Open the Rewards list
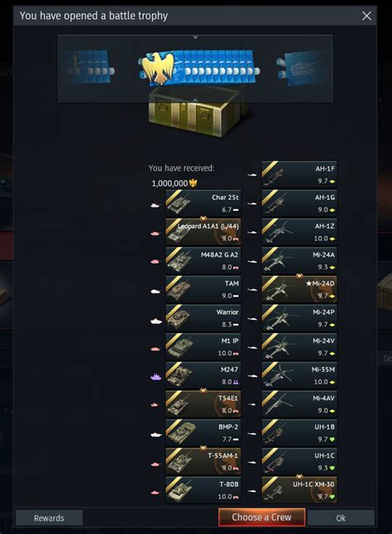Screen dimensions: 392x534 click(x=49, y=517)
